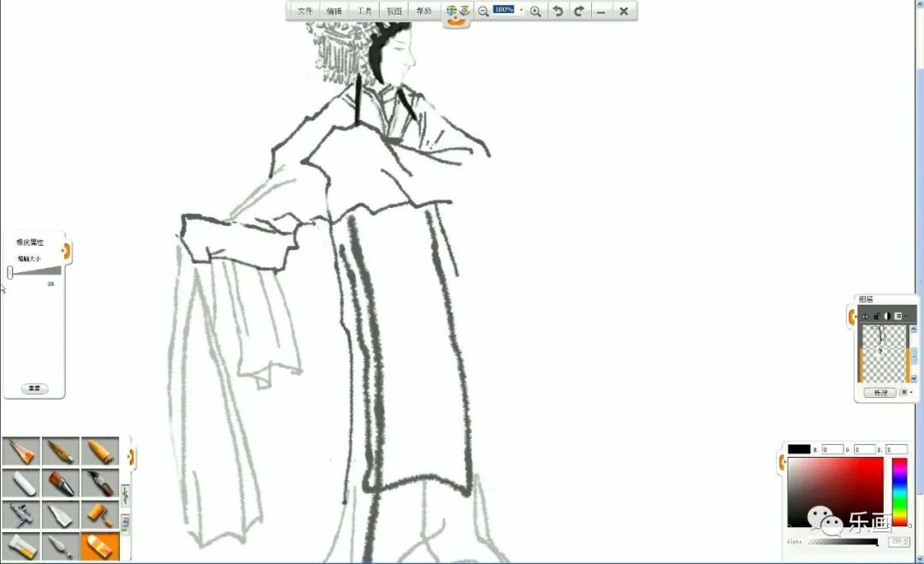Open the 工具 menu
The width and height of the screenshot is (924, 564).
[364, 11]
